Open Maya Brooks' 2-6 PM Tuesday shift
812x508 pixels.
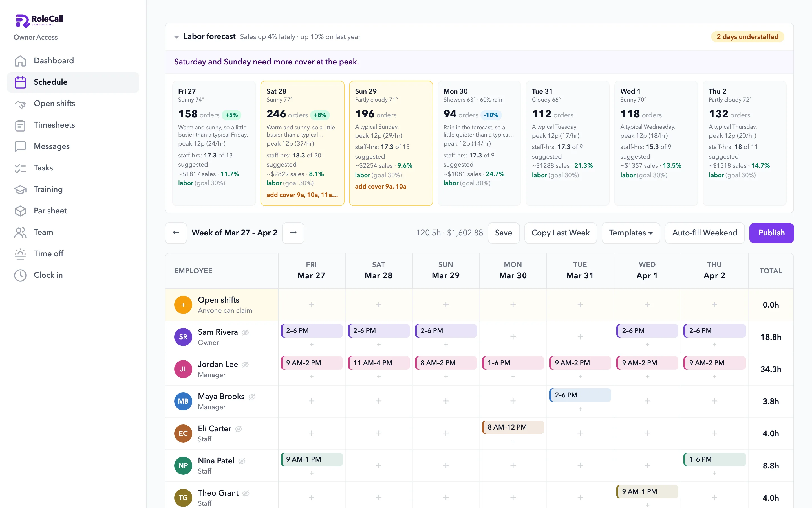click(x=580, y=395)
